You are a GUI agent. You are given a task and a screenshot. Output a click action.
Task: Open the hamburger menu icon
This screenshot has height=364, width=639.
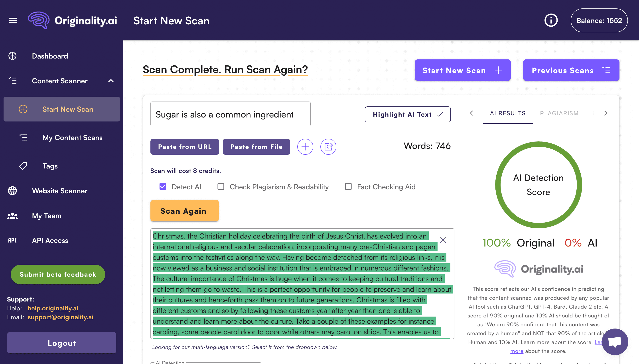(13, 20)
